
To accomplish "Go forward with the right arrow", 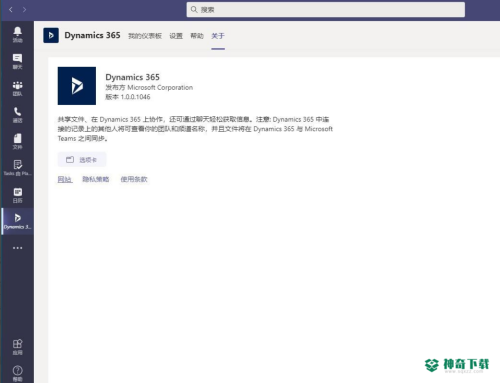I will 25,9.
